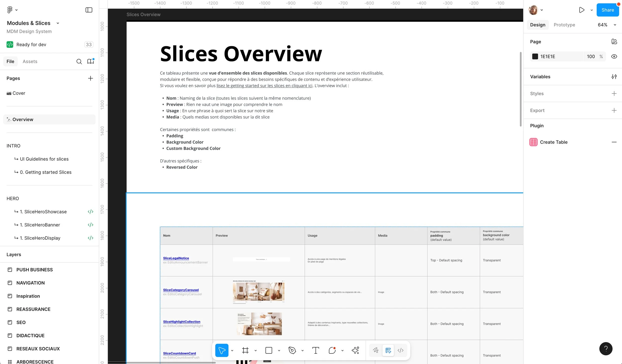Toggle the sidebar collapse panel icon
Screen dimensions: 622x364
click(89, 10)
